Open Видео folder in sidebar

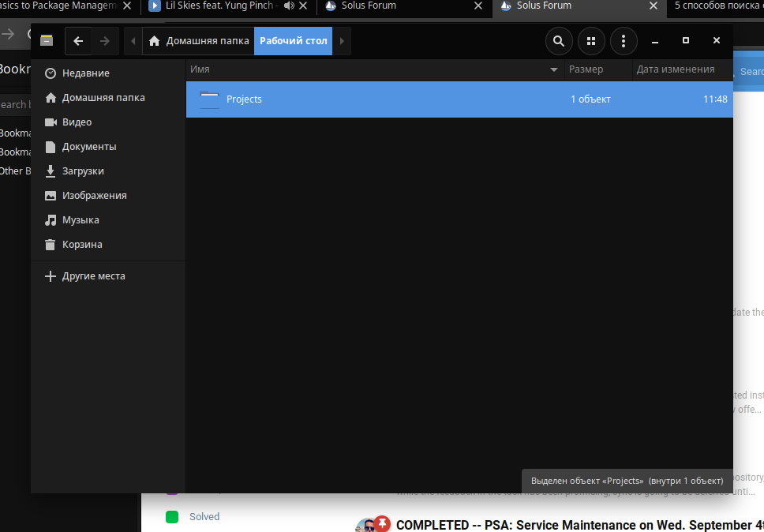click(77, 122)
